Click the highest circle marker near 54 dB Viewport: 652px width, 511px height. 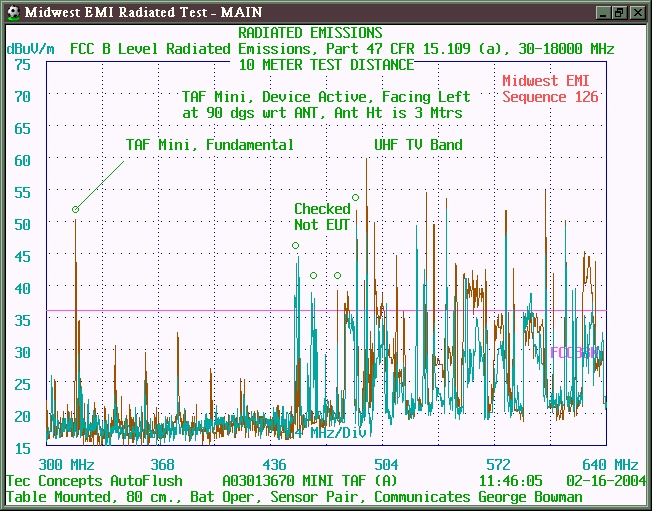[355, 198]
